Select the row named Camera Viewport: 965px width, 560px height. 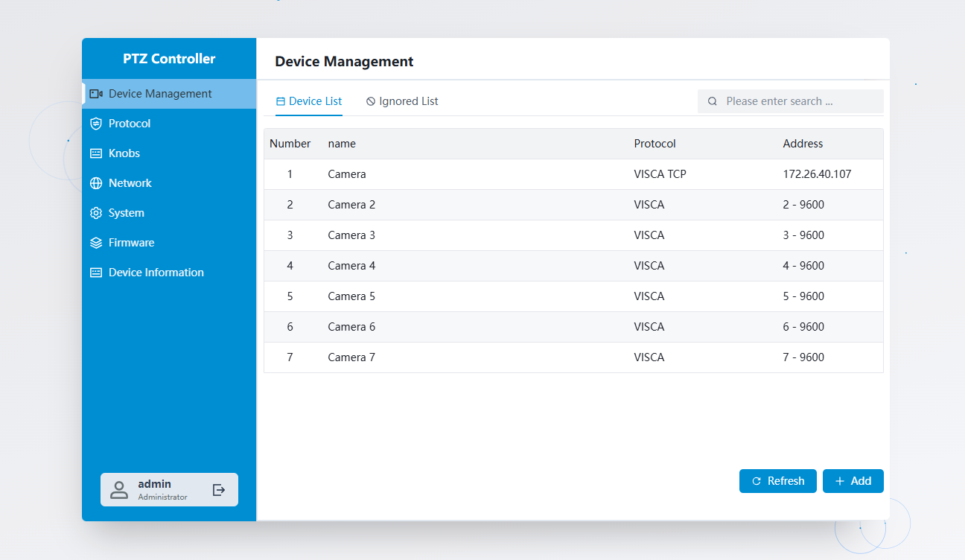[573, 174]
